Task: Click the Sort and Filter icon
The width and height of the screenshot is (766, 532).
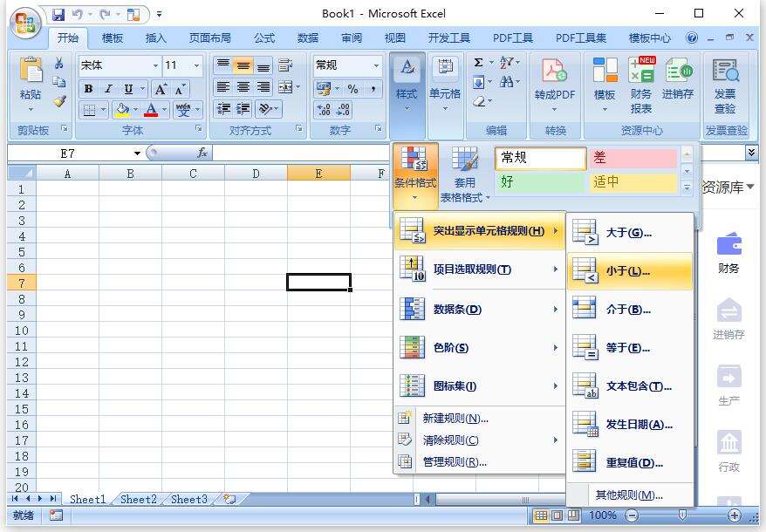Action: [x=507, y=62]
